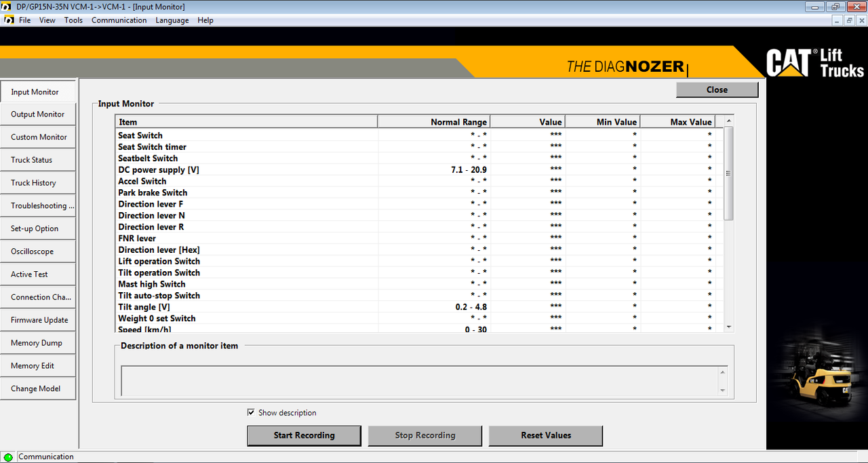Select the Seat Switch row
868x463 pixels.
click(x=419, y=136)
